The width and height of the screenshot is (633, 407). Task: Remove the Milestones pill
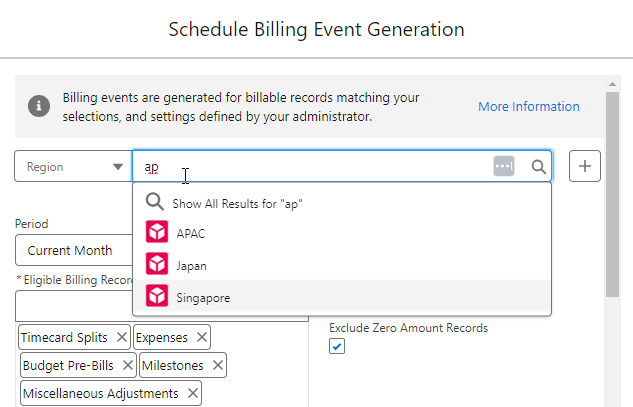coord(217,366)
